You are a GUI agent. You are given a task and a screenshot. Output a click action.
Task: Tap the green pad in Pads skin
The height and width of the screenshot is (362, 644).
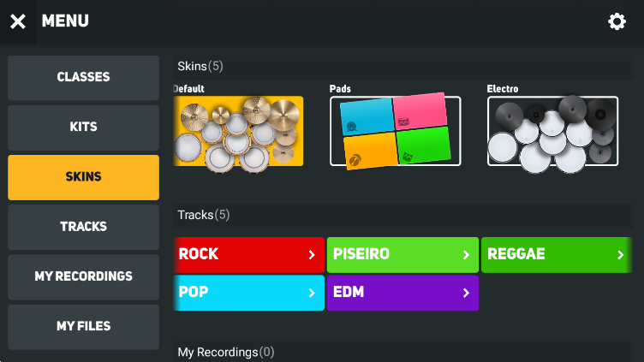pyautogui.click(x=423, y=145)
